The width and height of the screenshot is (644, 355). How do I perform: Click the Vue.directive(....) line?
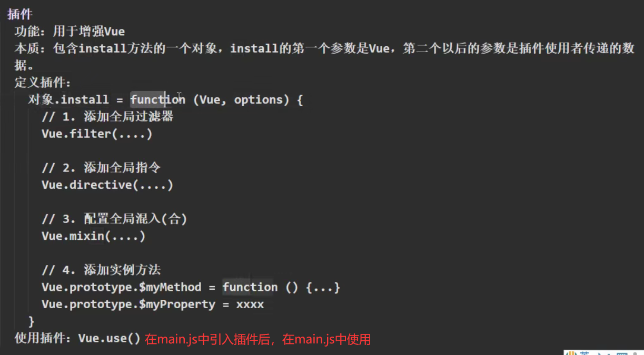[x=107, y=185]
